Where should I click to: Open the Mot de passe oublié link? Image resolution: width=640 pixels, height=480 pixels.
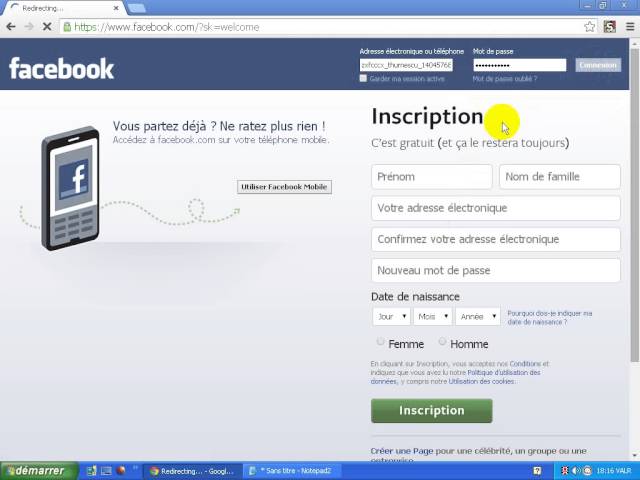[x=505, y=78]
